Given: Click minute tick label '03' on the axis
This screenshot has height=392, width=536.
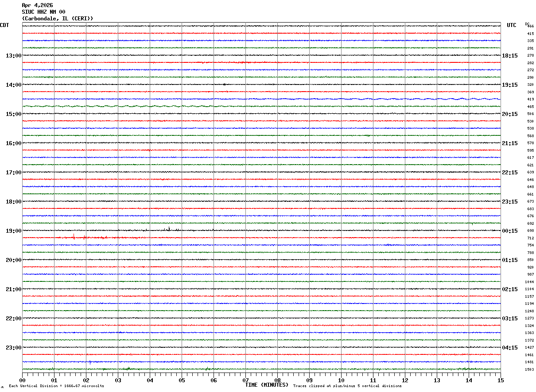Looking at the screenshot, I should 118,380.
